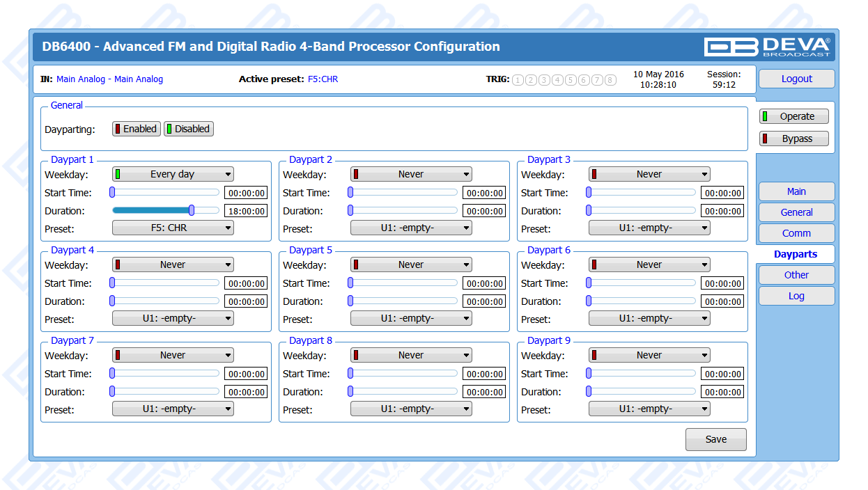The image size is (868, 490).
Task: Click the DEVA Broadcast logo
Action: pyautogui.click(x=767, y=47)
